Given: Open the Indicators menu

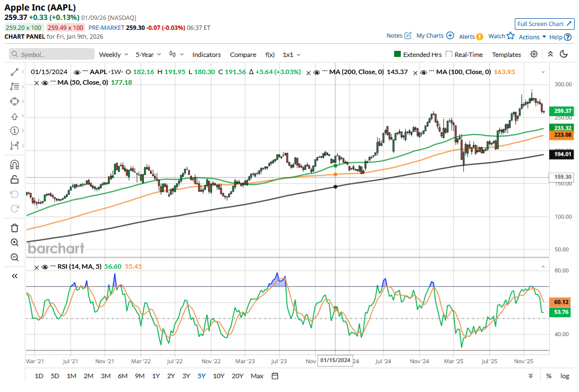Looking at the screenshot, I should pyautogui.click(x=206, y=55).
